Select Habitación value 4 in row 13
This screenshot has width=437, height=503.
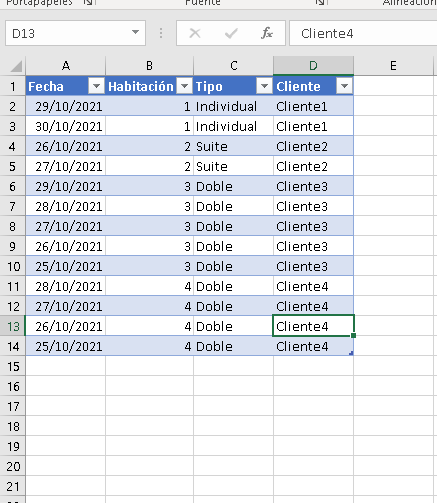point(149,326)
